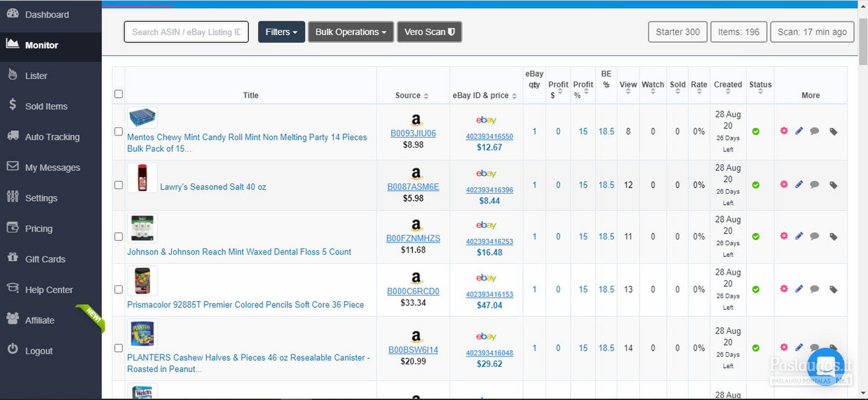Screen dimensions: 868x400
Task: Click the pencil edit icon for Lawry's Seasoned Salt
Action: pyautogui.click(x=799, y=185)
